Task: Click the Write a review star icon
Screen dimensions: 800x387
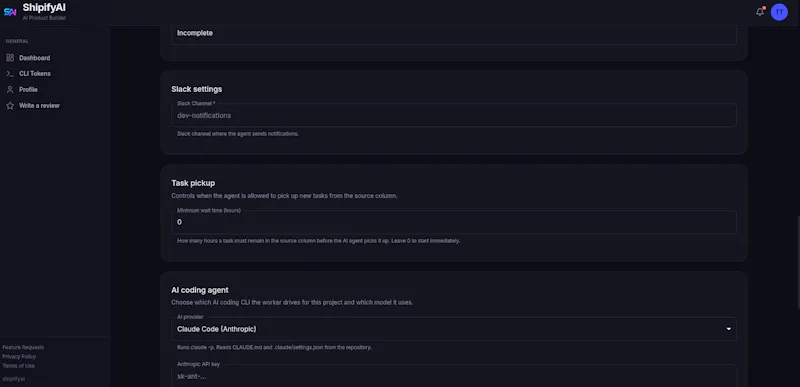Action: click(10, 106)
